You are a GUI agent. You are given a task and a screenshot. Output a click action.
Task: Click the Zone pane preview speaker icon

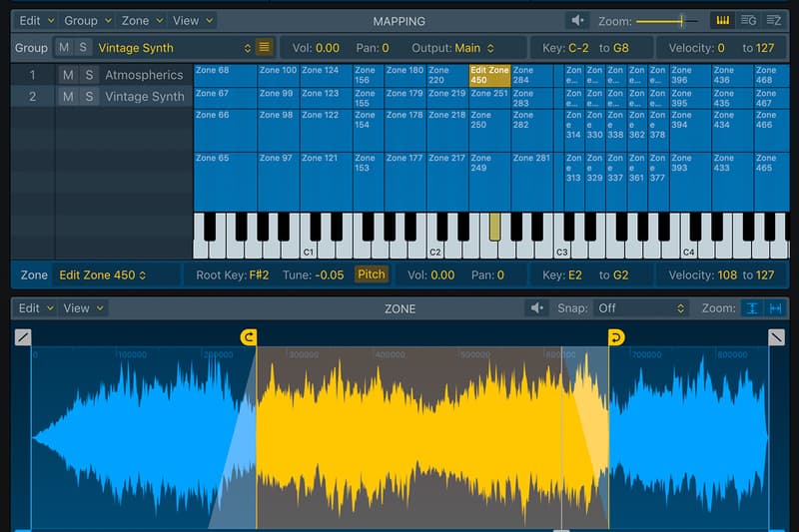(x=538, y=308)
